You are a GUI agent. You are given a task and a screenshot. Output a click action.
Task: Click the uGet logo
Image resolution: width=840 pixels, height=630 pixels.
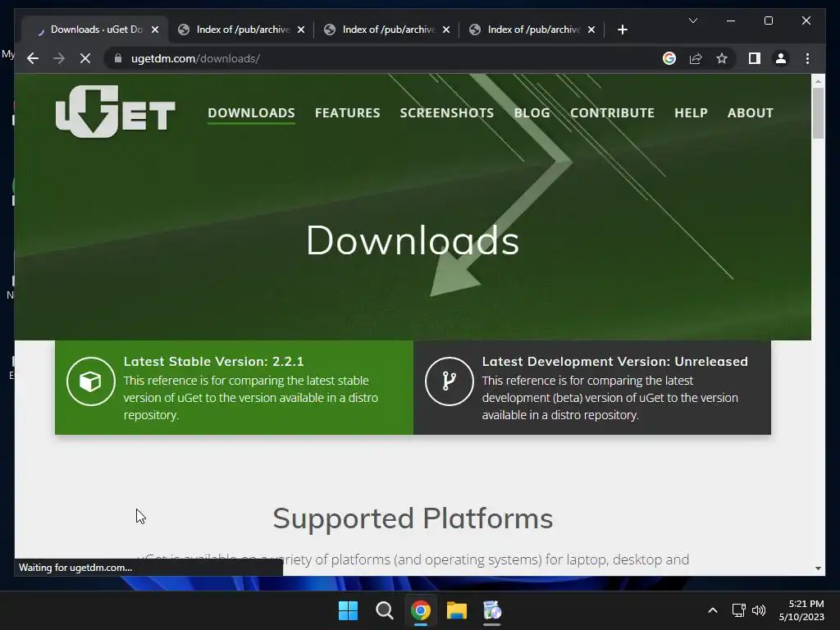click(x=115, y=112)
